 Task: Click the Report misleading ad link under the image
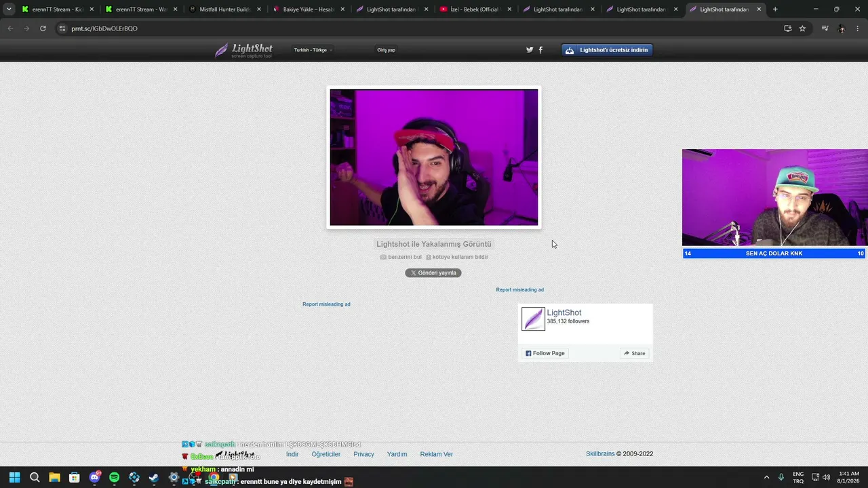coord(326,304)
